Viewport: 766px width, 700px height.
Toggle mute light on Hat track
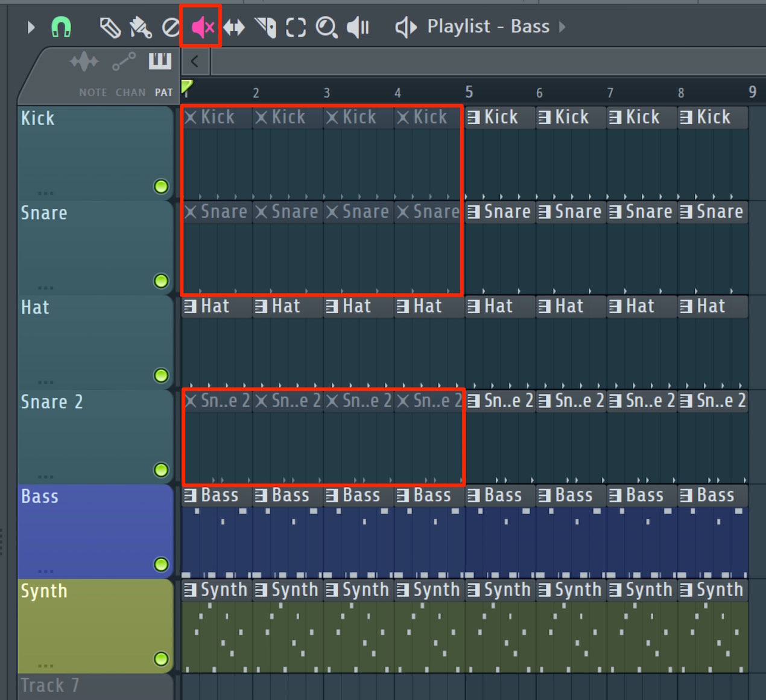[x=161, y=375]
